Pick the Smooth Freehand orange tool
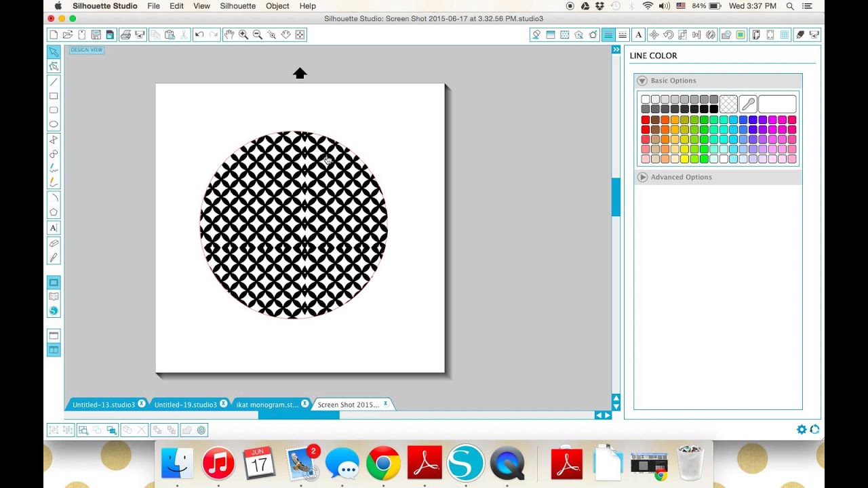Screen dimensions: 868x488 point(54,182)
